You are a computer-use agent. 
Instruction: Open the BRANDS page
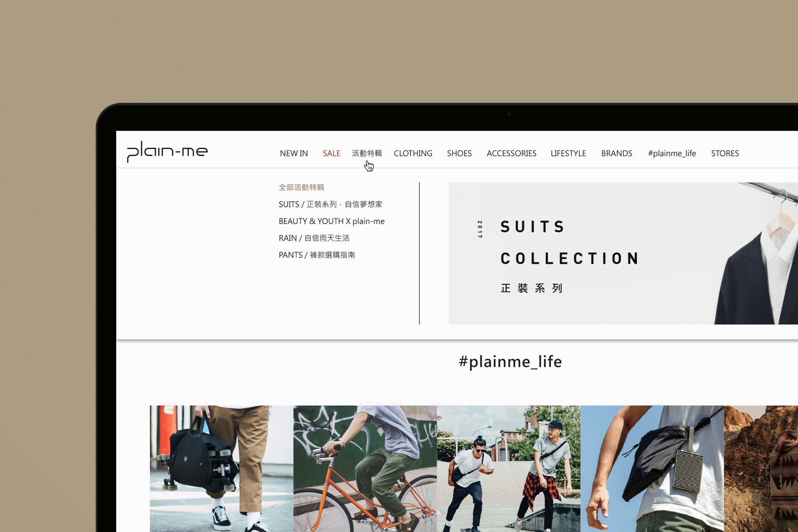(x=616, y=154)
